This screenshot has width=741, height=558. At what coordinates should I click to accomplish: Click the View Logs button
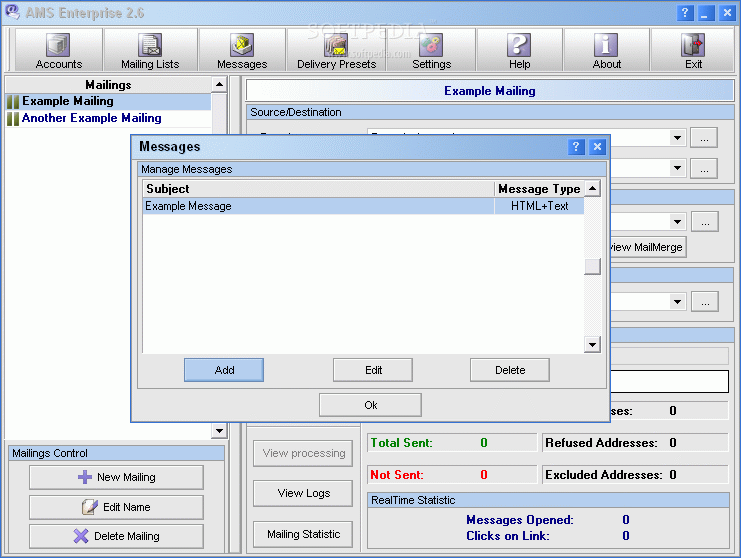pyautogui.click(x=303, y=493)
